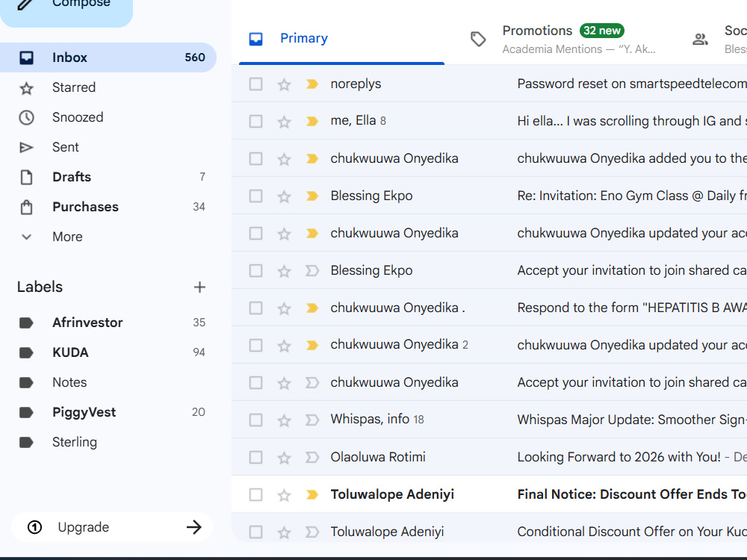Image resolution: width=747 pixels, height=560 pixels.
Task: Star the noreplys password reset email
Action: 285,84
